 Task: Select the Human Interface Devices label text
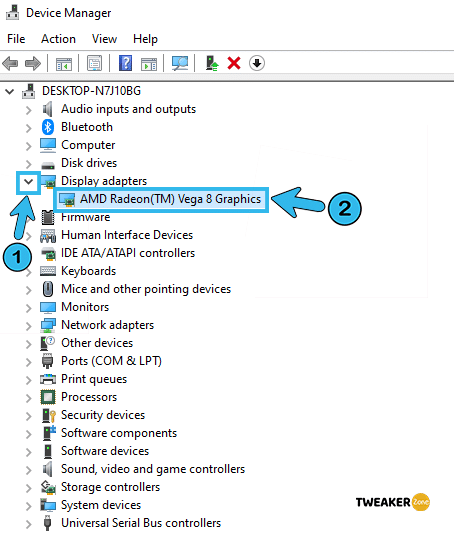point(127,235)
